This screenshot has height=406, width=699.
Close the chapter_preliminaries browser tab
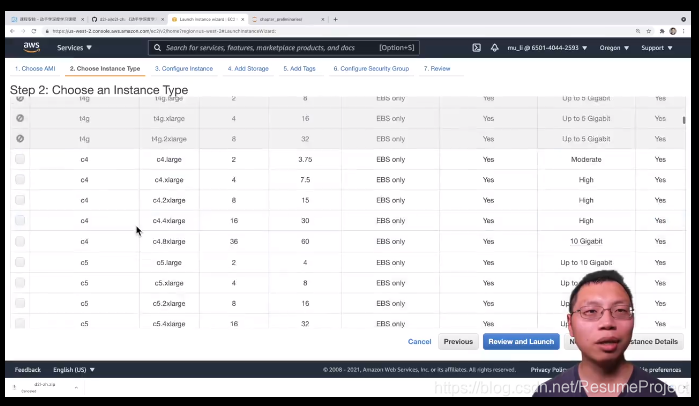322,19
